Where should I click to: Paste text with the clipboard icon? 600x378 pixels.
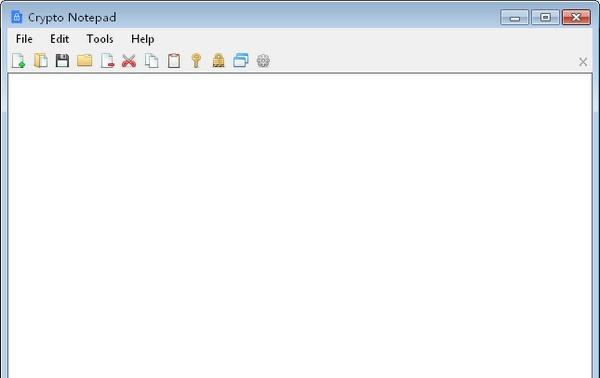(174, 61)
